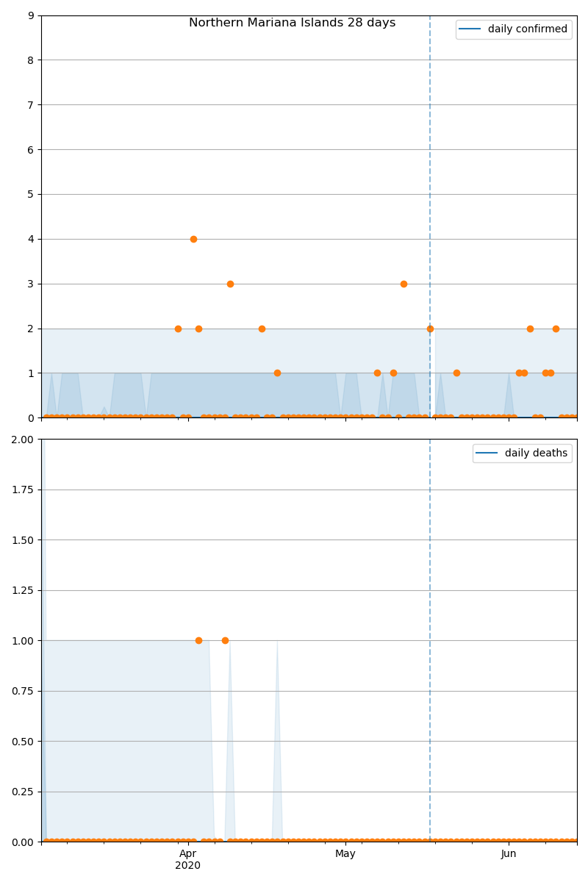Click the y-axis label '9' in the top chart

coord(32,15)
